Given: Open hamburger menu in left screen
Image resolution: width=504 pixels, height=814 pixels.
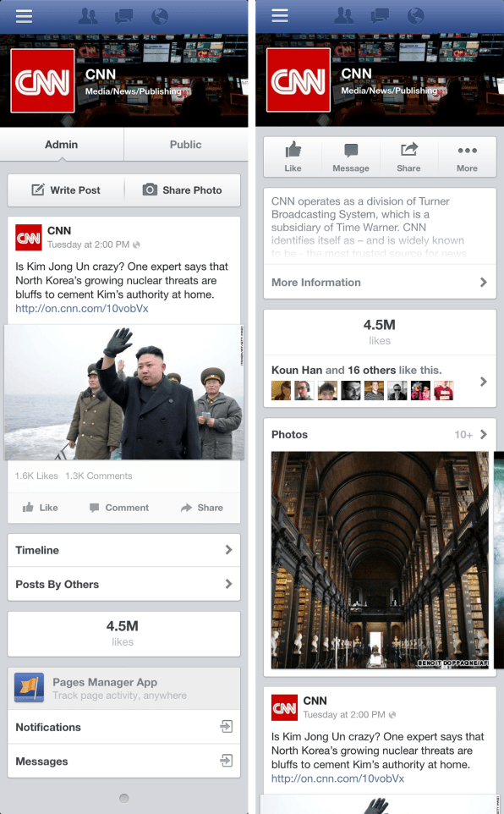Looking at the screenshot, I should 24,16.
